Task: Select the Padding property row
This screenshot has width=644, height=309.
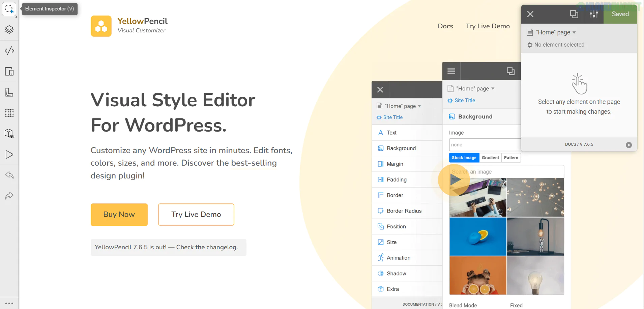Action: (407, 180)
